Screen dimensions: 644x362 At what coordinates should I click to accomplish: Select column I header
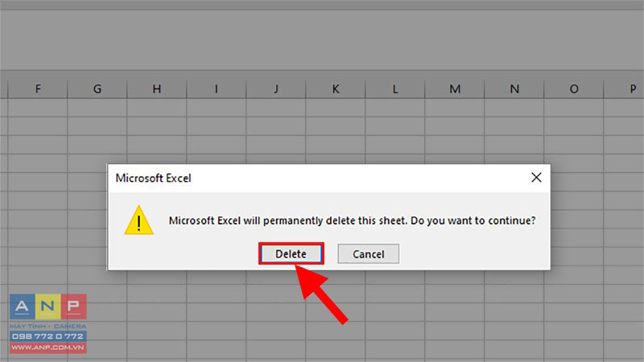tap(217, 88)
